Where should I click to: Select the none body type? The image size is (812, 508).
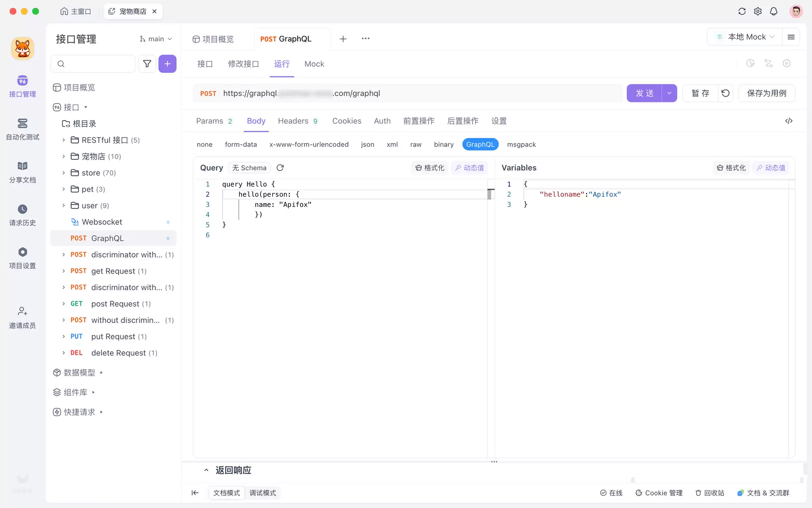205,145
